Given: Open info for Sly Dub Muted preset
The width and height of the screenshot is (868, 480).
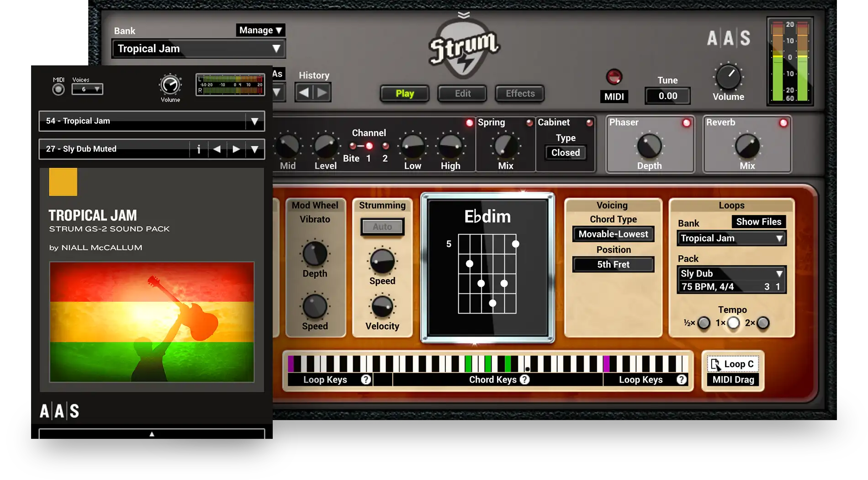Looking at the screenshot, I should pos(199,149).
